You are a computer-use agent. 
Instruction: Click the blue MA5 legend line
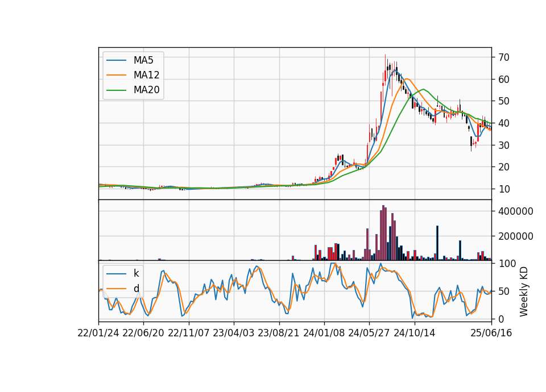116,61
